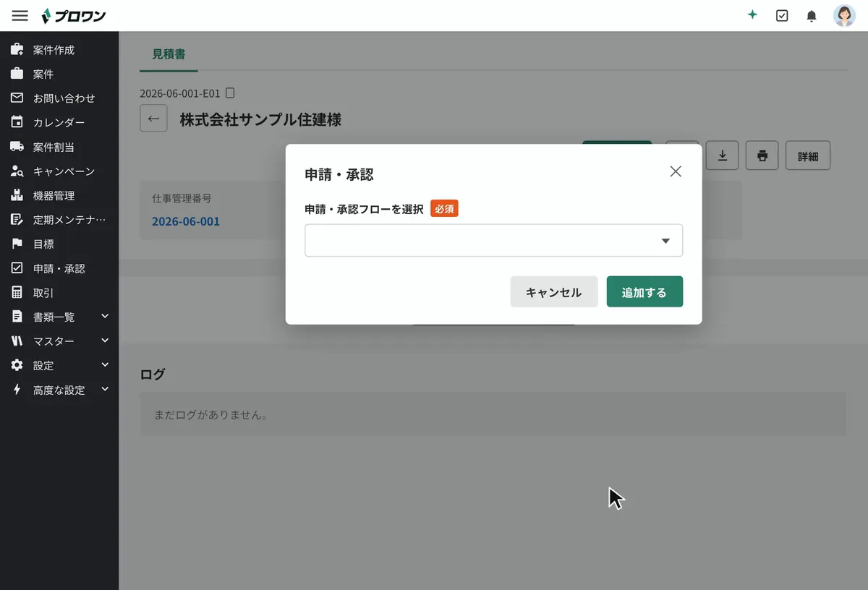
Task: Expand the 設定 chevron
Action: pyautogui.click(x=105, y=365)
